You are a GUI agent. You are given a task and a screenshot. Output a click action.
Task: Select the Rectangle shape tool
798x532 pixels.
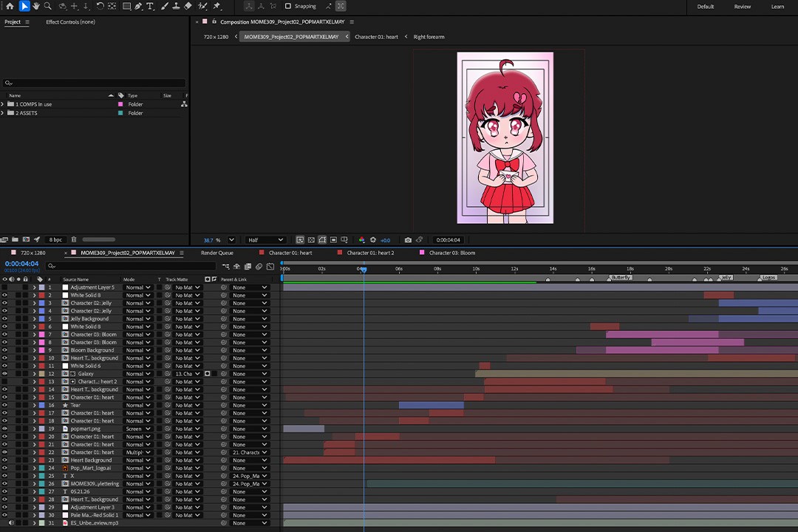pos(127,6)
